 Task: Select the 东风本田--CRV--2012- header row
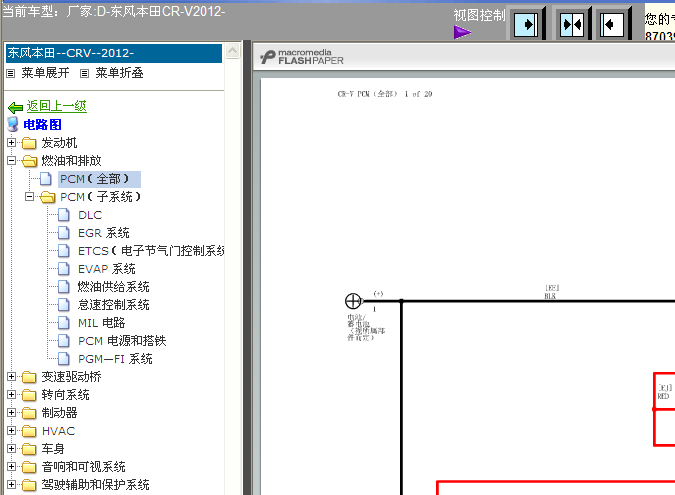coord(114,53)
